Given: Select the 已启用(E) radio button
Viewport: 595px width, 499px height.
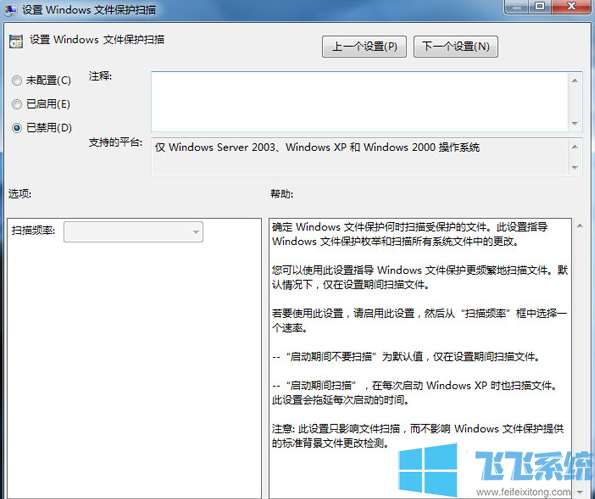Looking at the screenshot, I should (x=17, y=104).
